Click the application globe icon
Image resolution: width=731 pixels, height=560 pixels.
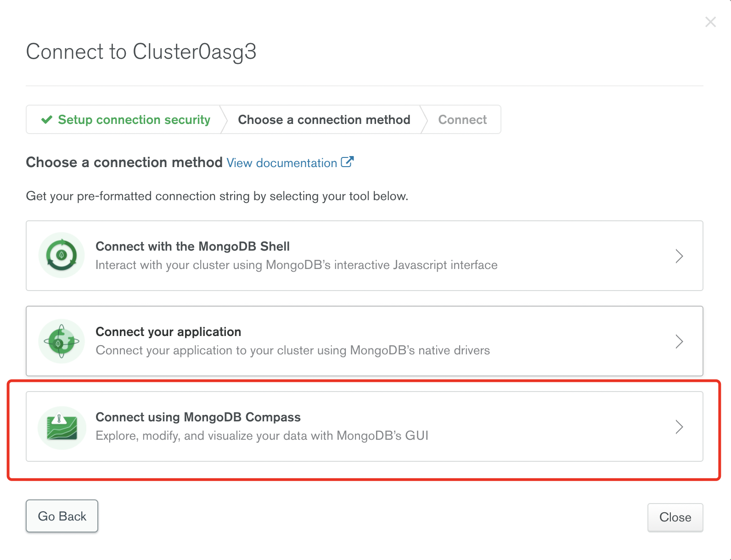[x=62, y=341]
